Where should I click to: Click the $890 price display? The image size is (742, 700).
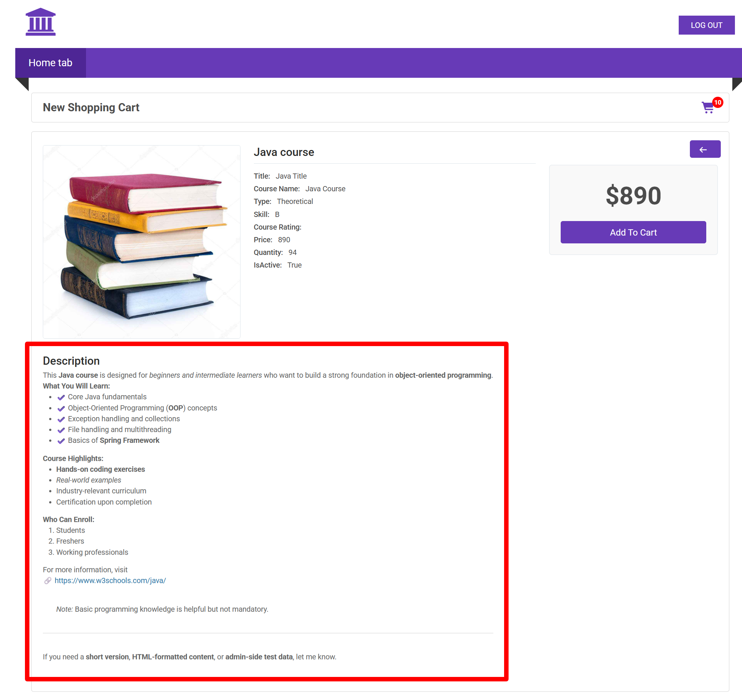pyautogui.click(x=633, y=195)
